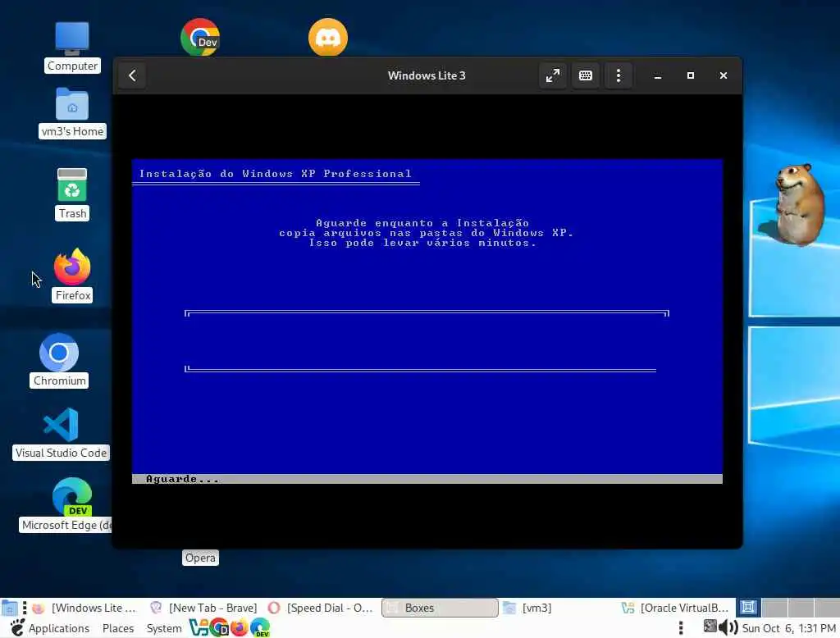
Task: Click the hamster desktop pet
Action: click(798, 205)
